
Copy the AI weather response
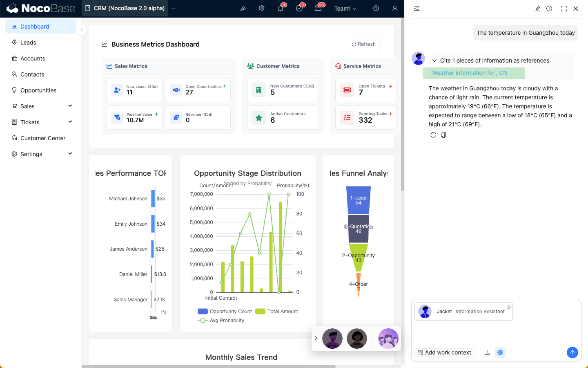pos(443,135)
